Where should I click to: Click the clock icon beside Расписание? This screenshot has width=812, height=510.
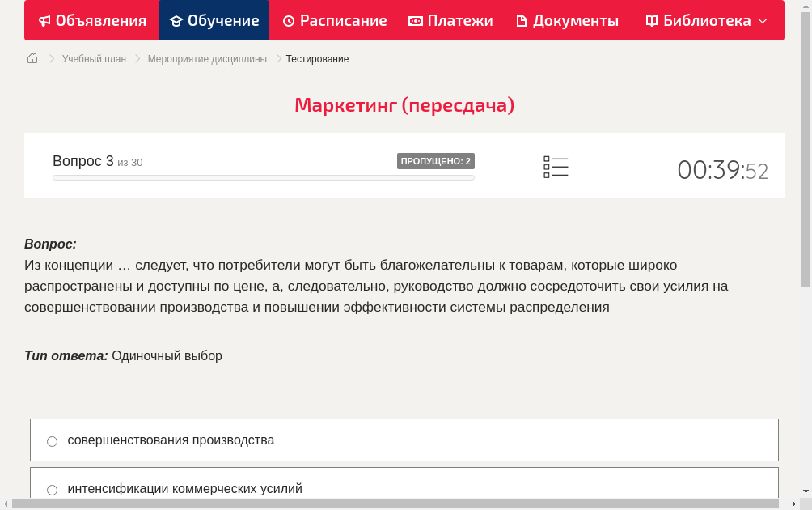click(x=289, y=20)
